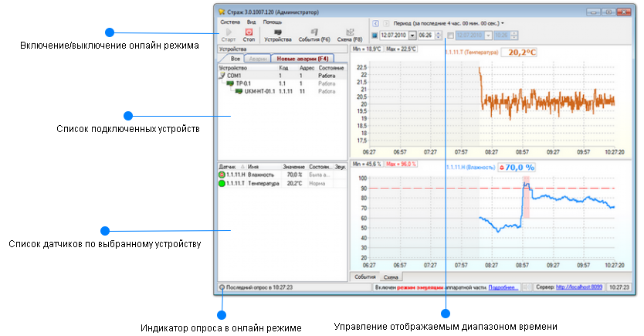Image resolution: width=644 pixels, height=336 pixels.
Task: Click the COM1 port icon in device tree
Action: 222,76
